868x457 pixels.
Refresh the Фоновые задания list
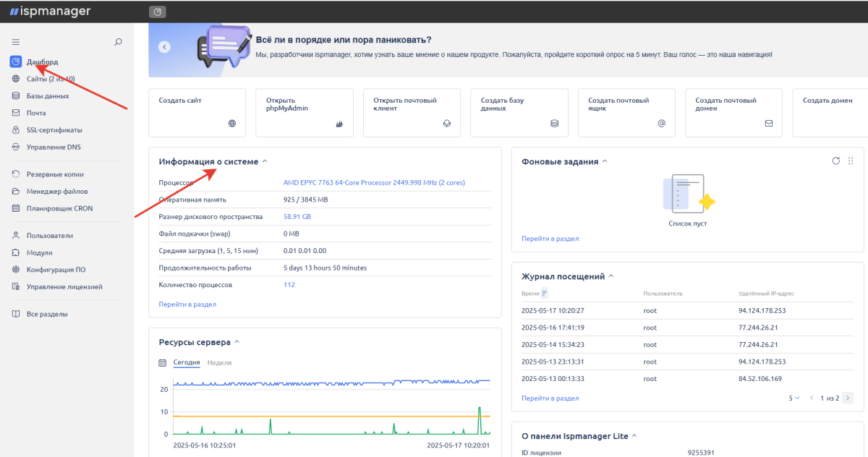point(836,161)
